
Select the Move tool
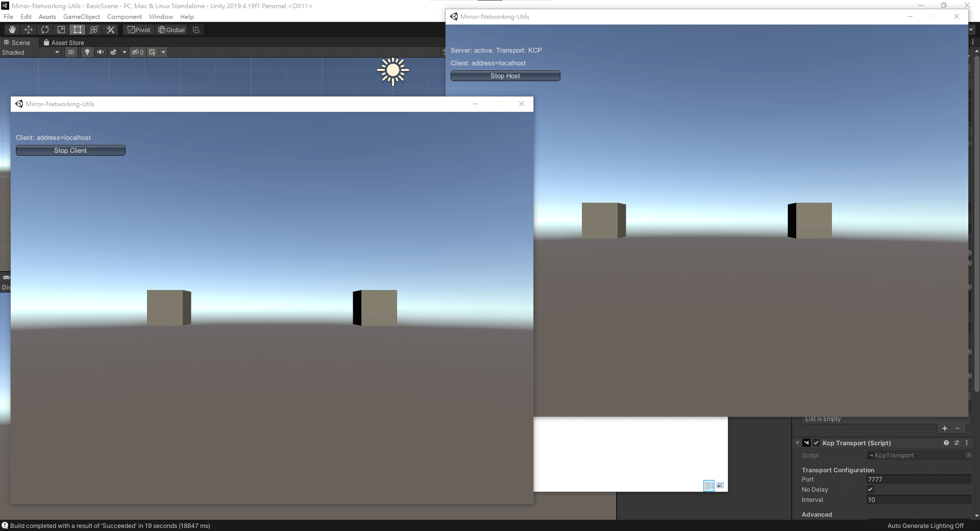click(29, 30)
